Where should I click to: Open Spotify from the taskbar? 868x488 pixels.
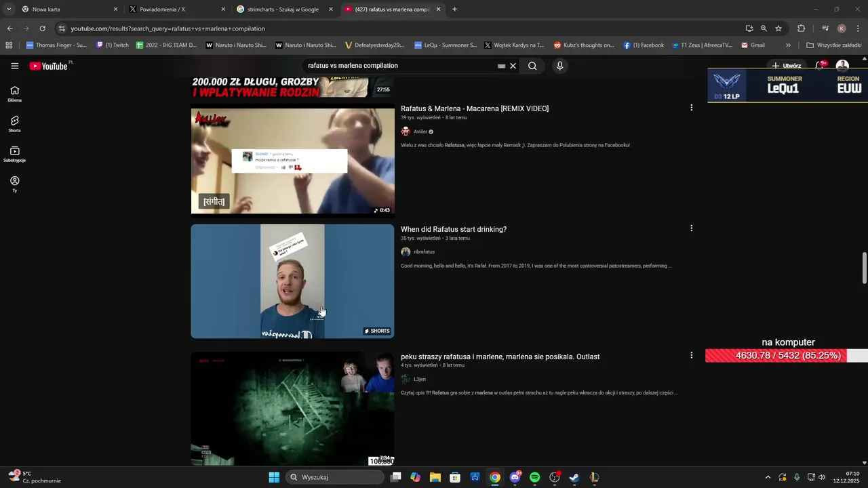tap(534, 477)
